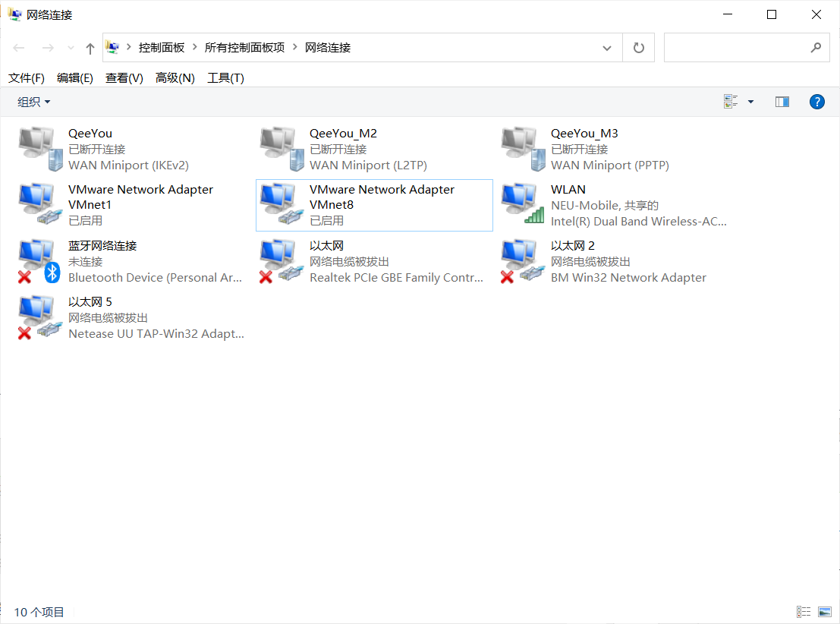Click the window title bar network icon
Image resolution: width=840 pixels, height=624 pixels.
[x=14, y=14]
